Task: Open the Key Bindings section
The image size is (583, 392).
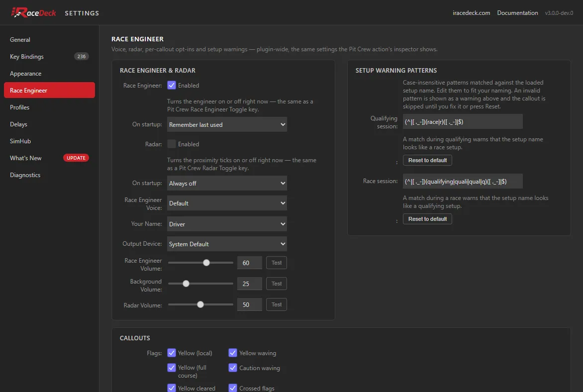Action: point(49,57)
